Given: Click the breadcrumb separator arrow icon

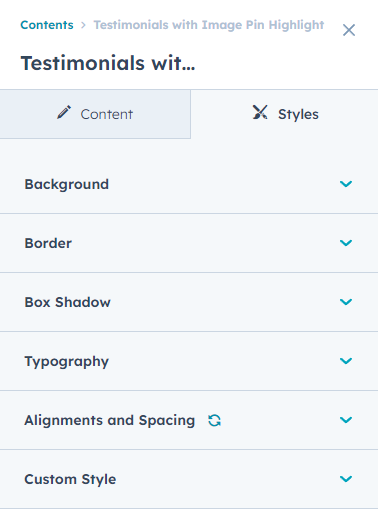Looking at the screenshot, I should pos(83,25).
